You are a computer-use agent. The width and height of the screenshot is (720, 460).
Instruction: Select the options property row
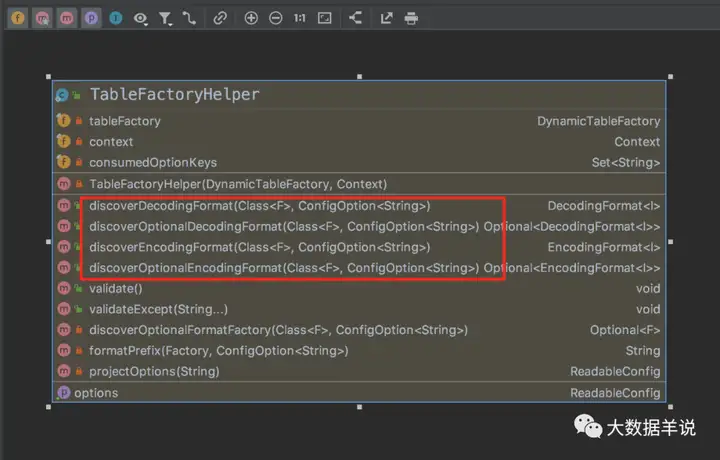click(96, 393)
